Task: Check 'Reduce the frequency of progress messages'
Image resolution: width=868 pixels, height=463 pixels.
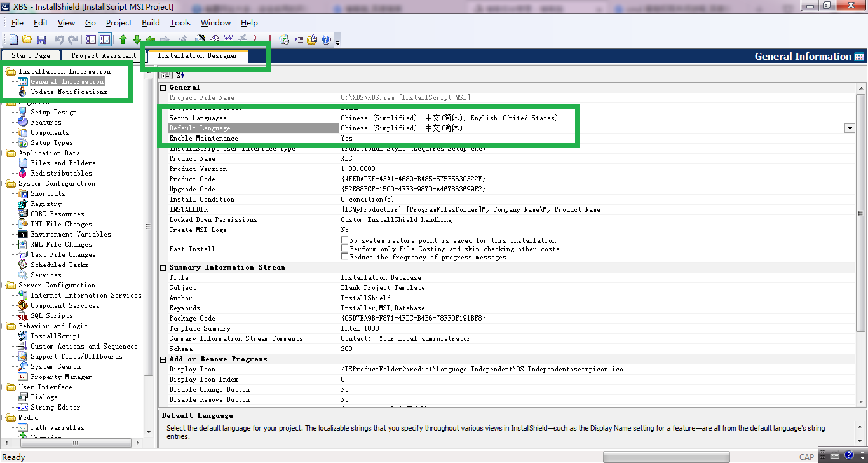Action: pos(345,257)
